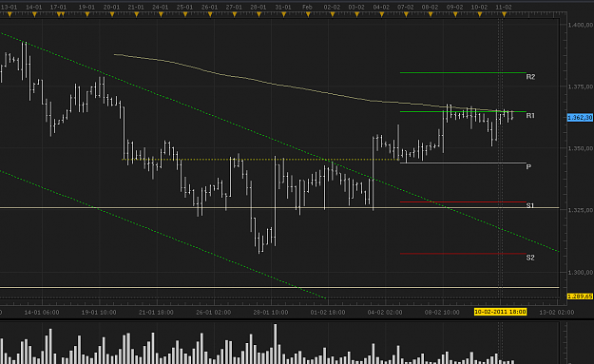The height and width of the screenshot is (364, 594).
Task: Click the 21-01 18:00 time axis label
Action: tap(156, 313)
